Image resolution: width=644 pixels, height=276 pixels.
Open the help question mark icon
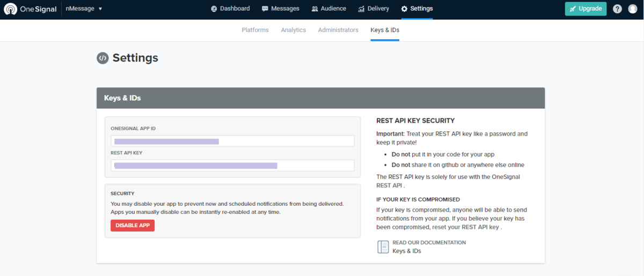tap(617, 9)
